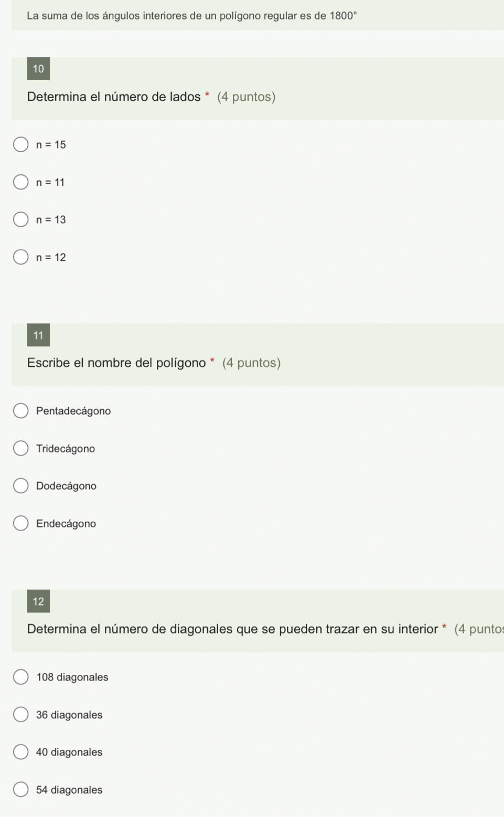Click question number 10 badge
This screenshot has width=504, height=817.
pos(38,69)
